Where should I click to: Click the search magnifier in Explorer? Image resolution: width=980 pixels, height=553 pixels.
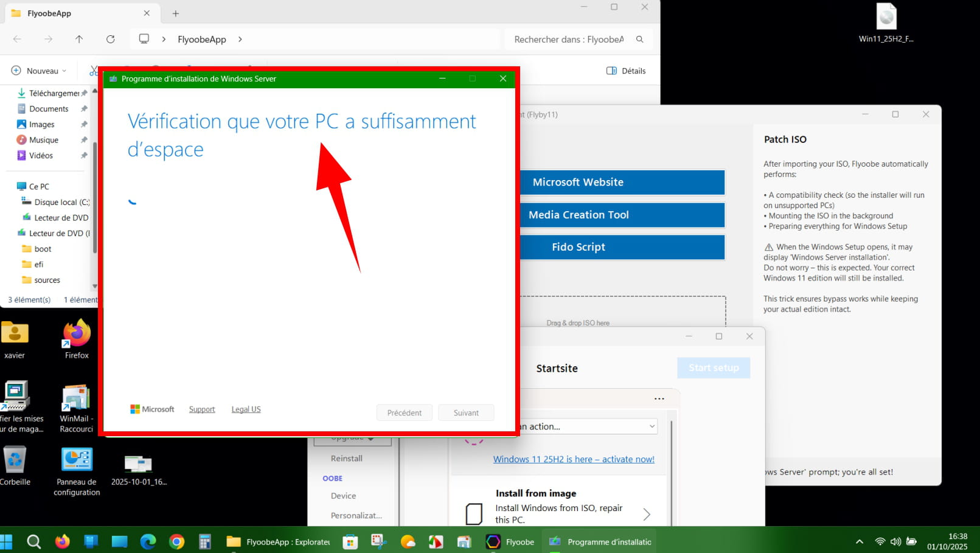[x=639, y=39]
